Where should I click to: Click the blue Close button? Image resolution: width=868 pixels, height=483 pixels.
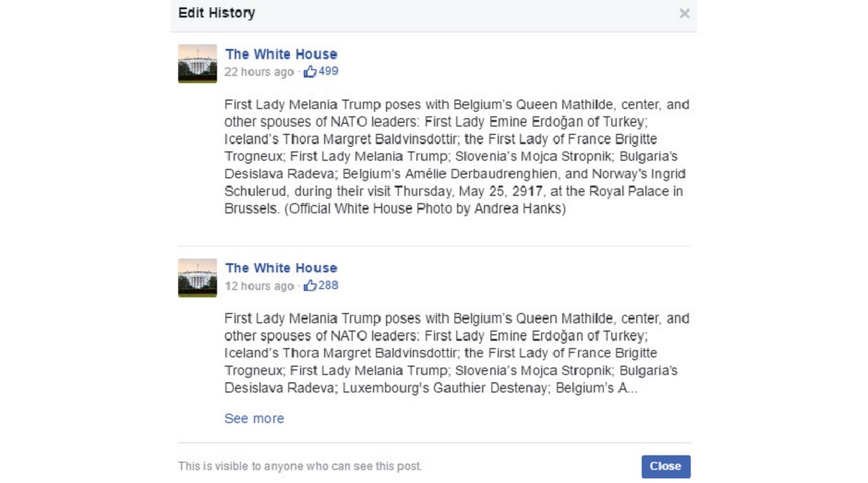(666, 466)
